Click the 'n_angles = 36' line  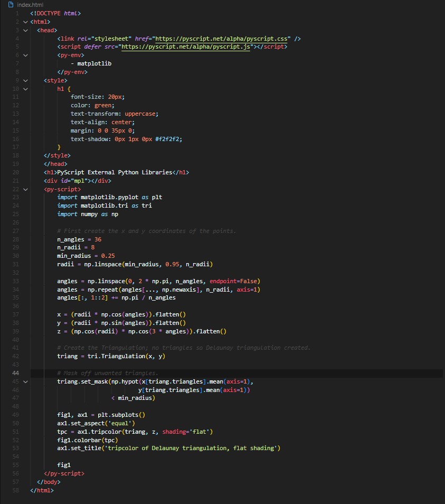79,239
